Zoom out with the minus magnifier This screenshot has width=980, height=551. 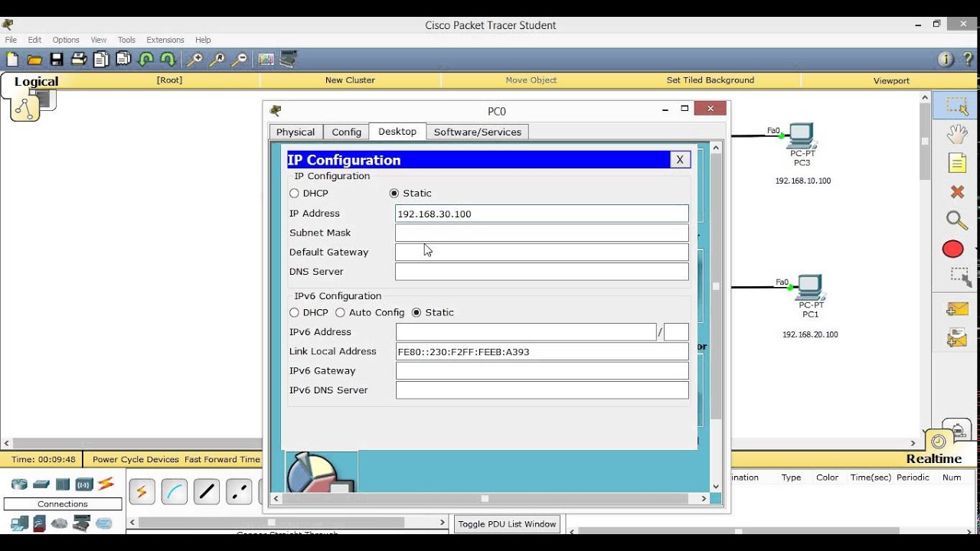point(240,60)
